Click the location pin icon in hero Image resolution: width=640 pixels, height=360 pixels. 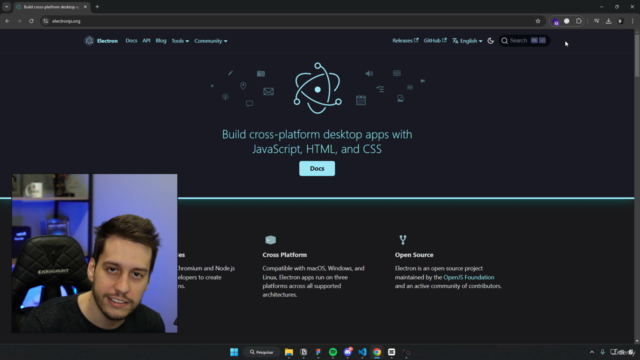click(243, 86)
